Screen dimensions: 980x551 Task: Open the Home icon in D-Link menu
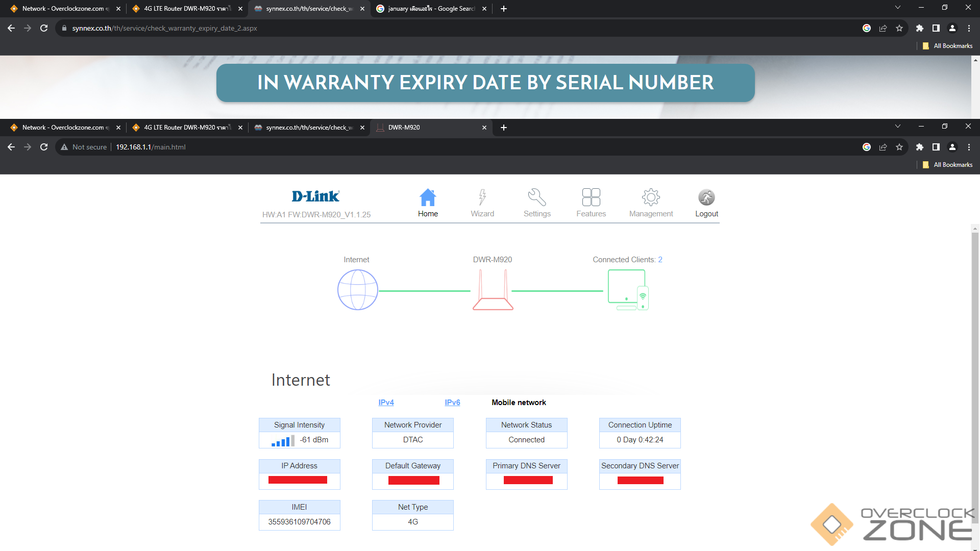pos(428,197)
